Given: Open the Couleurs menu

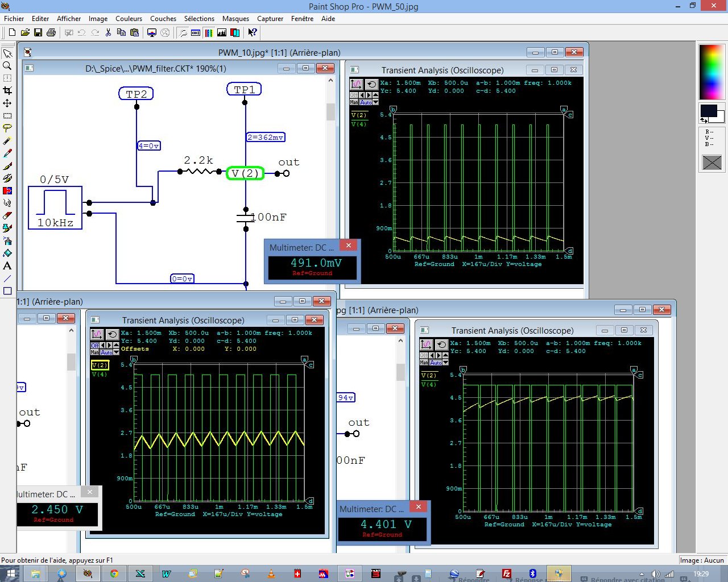Looking at the screenshot, I should [x=129, y=19].
